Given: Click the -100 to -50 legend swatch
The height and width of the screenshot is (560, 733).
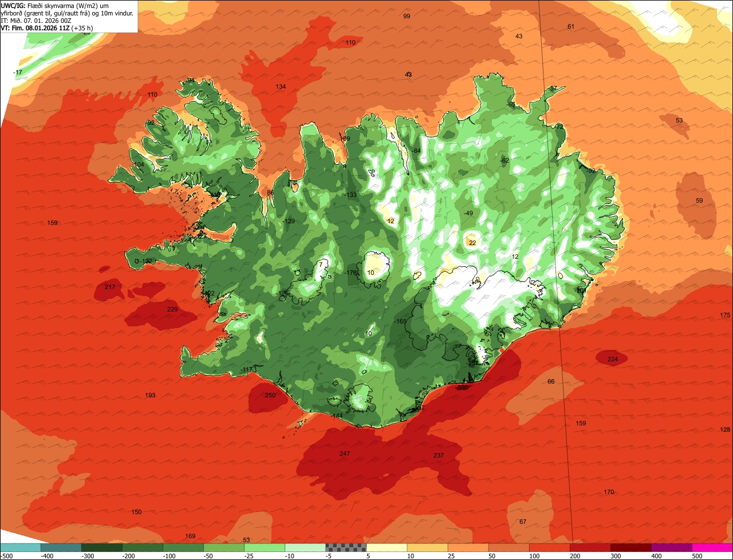Looking at the screenshot, I should 183,547.
